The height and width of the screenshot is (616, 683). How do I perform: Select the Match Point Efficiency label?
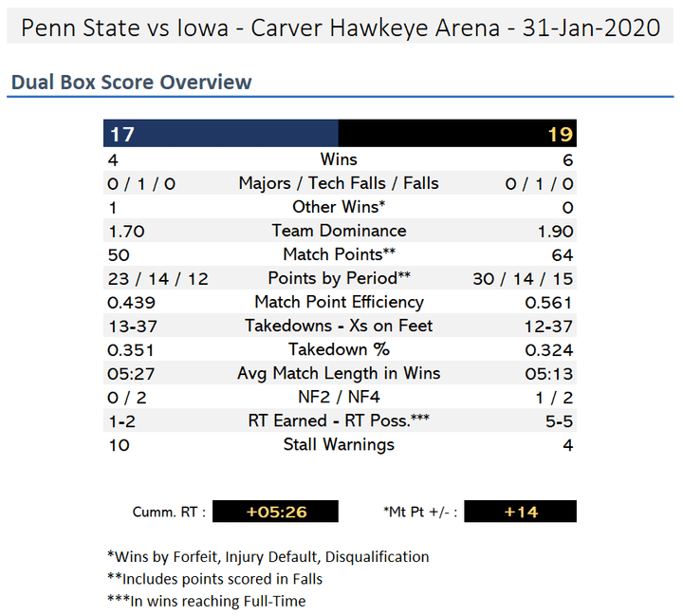pyautogui.click(x=339, y=302)
